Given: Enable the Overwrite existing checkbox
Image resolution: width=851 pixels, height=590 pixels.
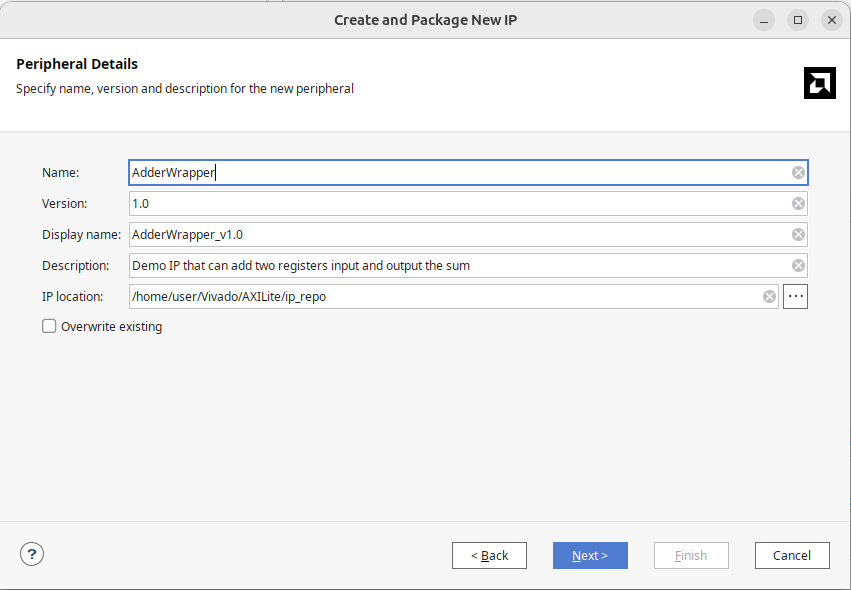Looking at the screenshot, I should (49, 326).
